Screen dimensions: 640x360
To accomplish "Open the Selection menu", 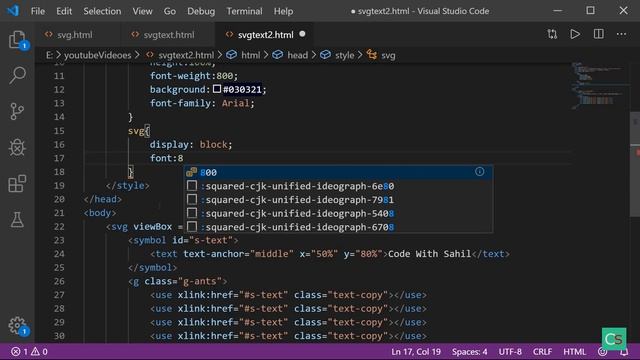I will [x=102, y=11].
